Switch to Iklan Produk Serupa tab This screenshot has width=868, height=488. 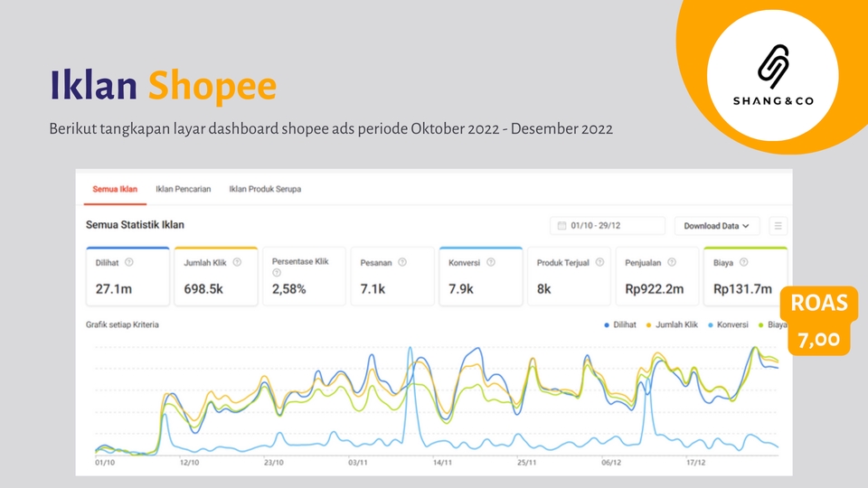(265, 189)
